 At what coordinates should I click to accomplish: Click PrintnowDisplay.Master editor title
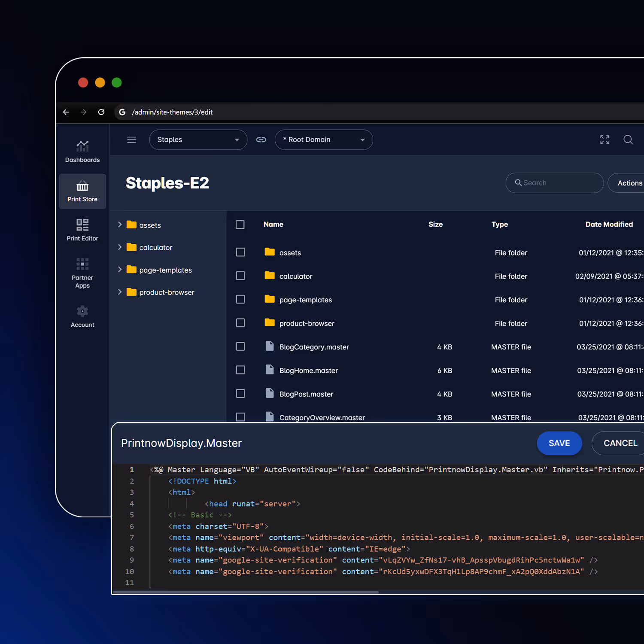coord(182,443)
